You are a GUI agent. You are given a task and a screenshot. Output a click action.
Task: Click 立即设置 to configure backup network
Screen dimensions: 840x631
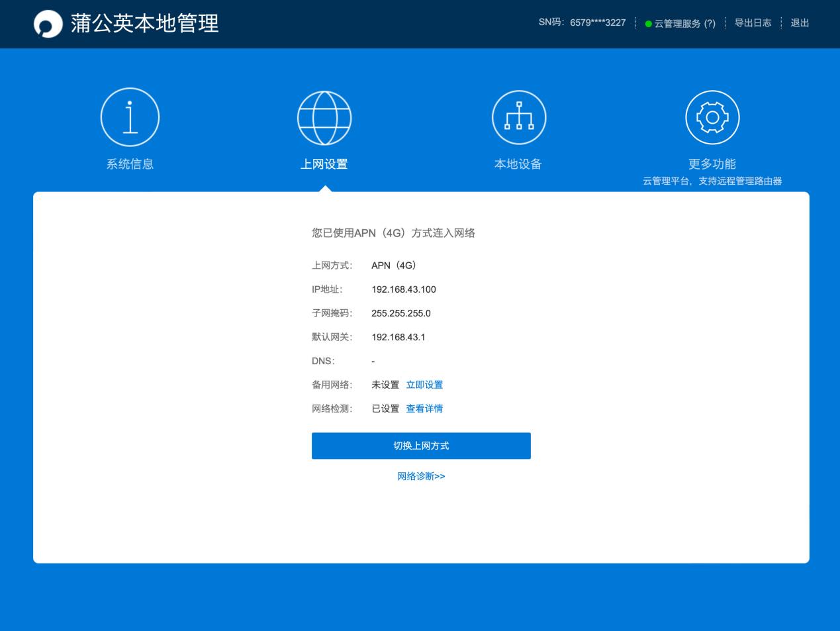tap(425, 385)
